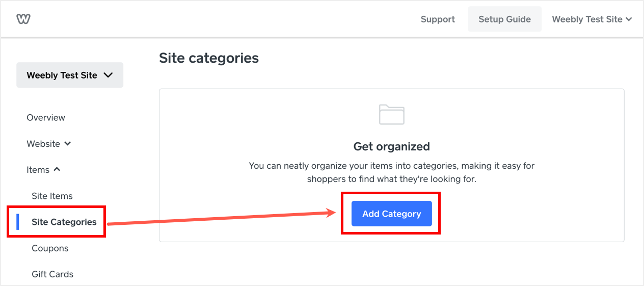
Task: Open the Support link
Action: [438, 19]
